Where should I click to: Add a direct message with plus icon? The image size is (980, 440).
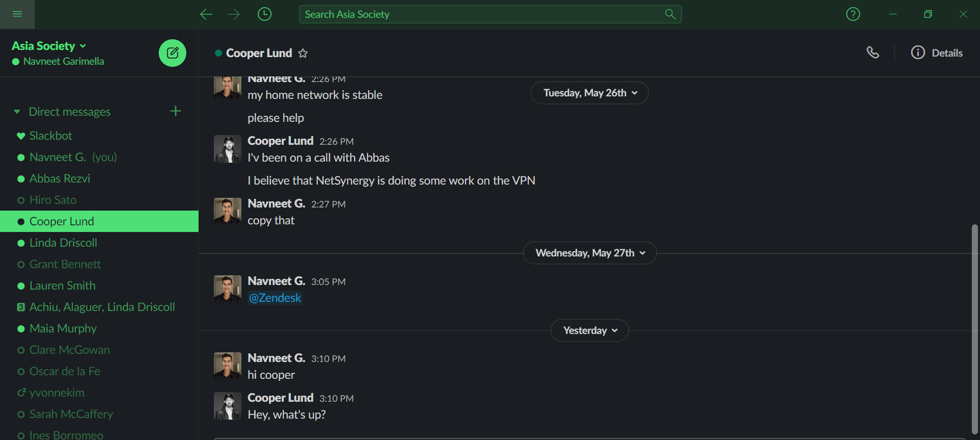click(x=176, y=111)
